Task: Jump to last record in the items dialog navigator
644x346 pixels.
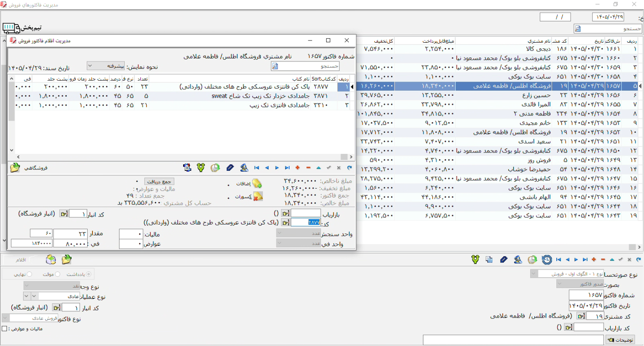Action: [287, 168]
